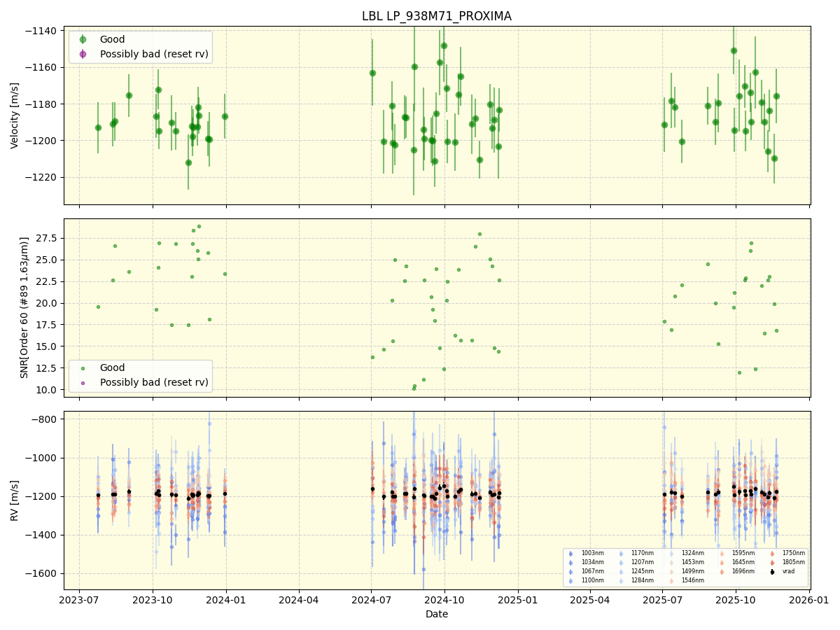Click the 2025-01 date tick label
The image size is (840, 630).
[519, 600]
